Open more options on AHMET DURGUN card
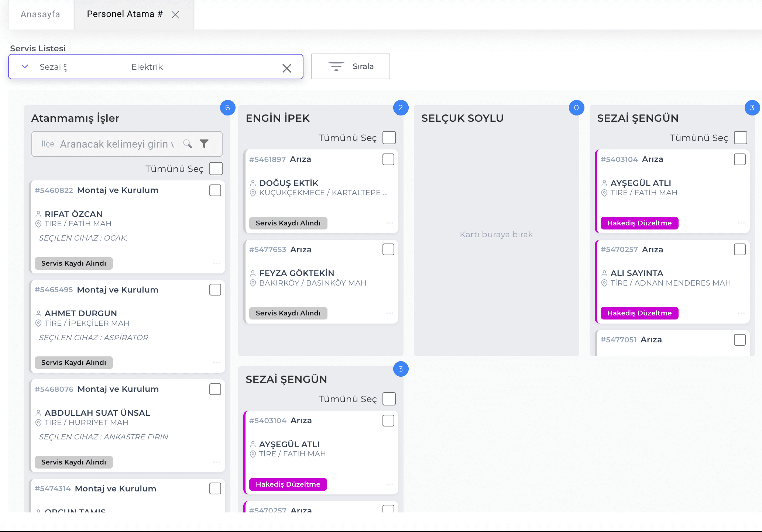 coord(217,362)
